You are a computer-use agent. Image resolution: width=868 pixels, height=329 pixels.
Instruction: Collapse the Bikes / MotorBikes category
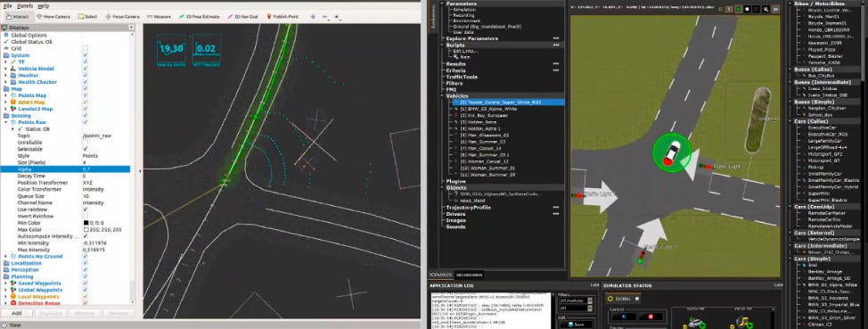pos(790,4)
